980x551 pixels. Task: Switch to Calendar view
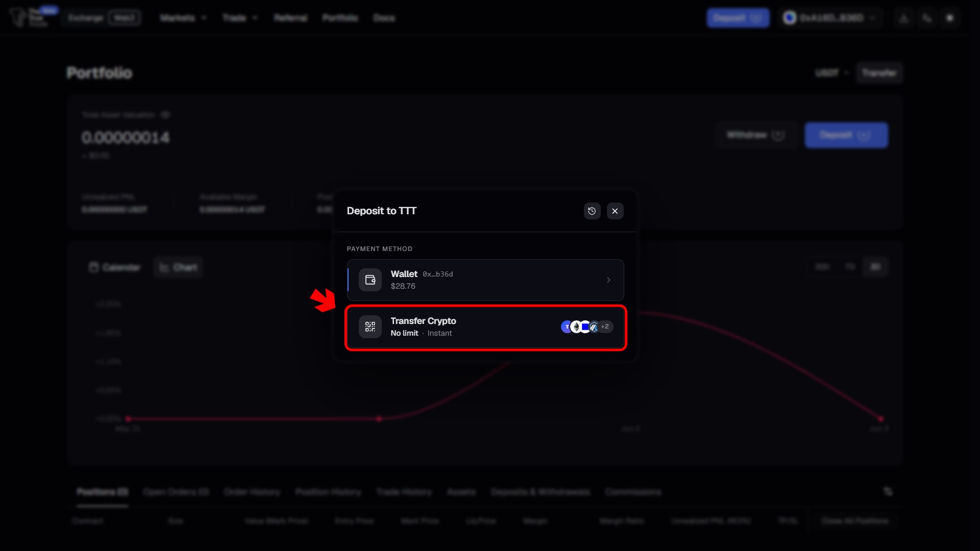click(115, 267)
